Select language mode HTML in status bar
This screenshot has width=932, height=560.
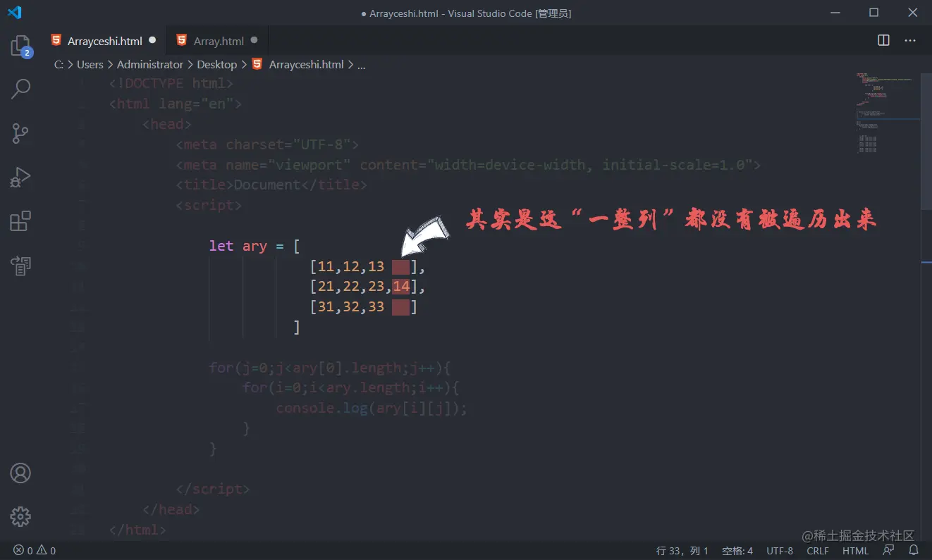point(855,551)
